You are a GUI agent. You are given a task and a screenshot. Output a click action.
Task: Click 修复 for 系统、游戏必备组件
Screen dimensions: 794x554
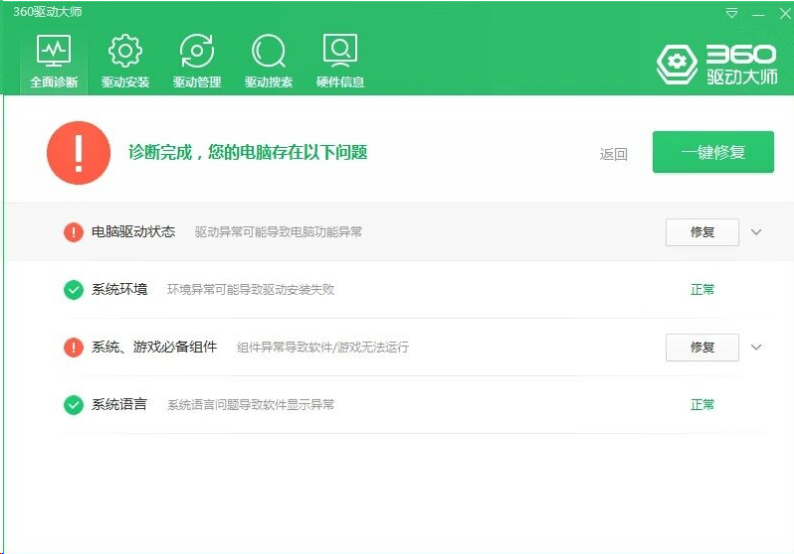click(x=702, y=347)
